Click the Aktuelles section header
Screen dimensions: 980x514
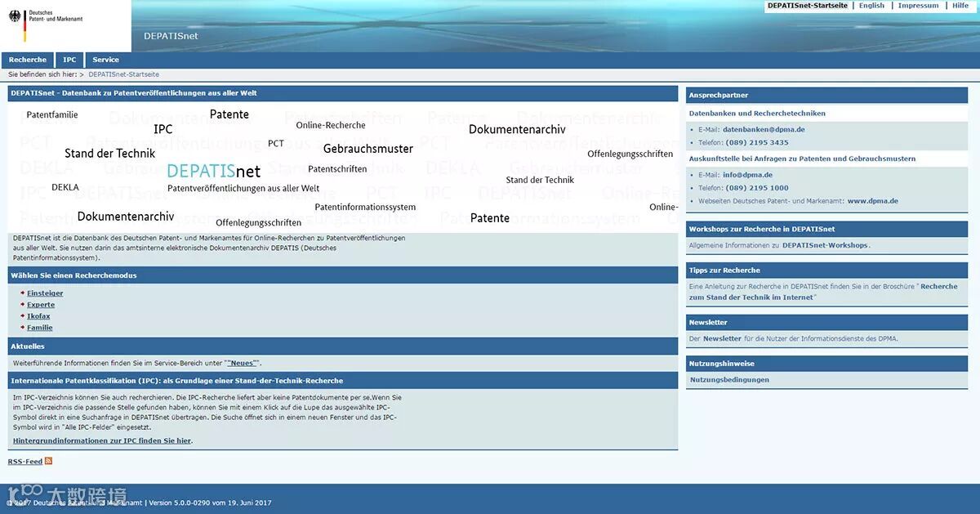tap(343, 346)
